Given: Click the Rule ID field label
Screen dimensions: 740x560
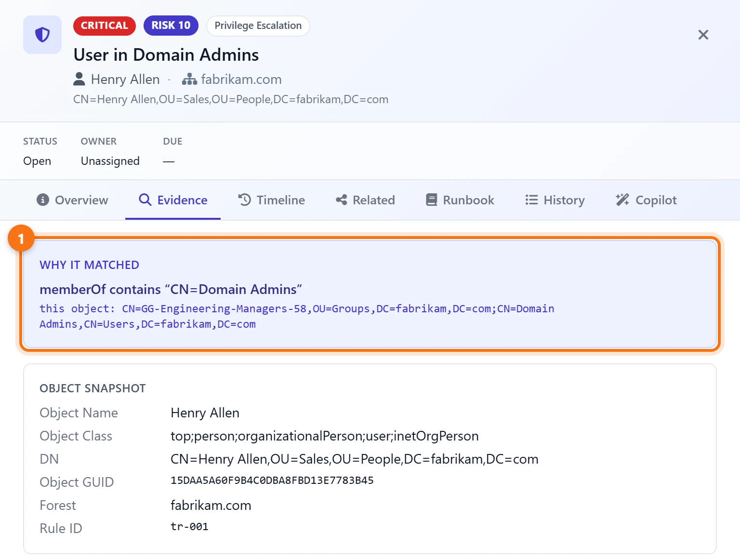Looking at the screenshot, I should click(61, 529).
